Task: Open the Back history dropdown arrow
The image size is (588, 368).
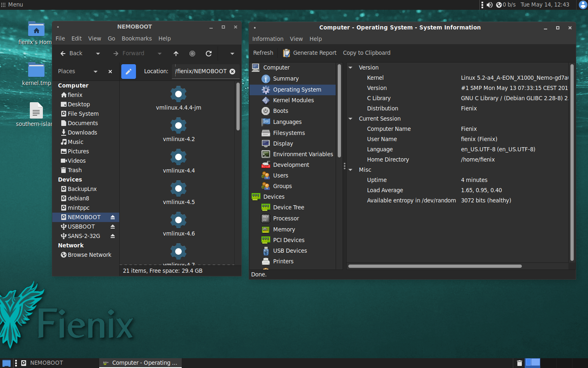Action: tap(98, 54)
